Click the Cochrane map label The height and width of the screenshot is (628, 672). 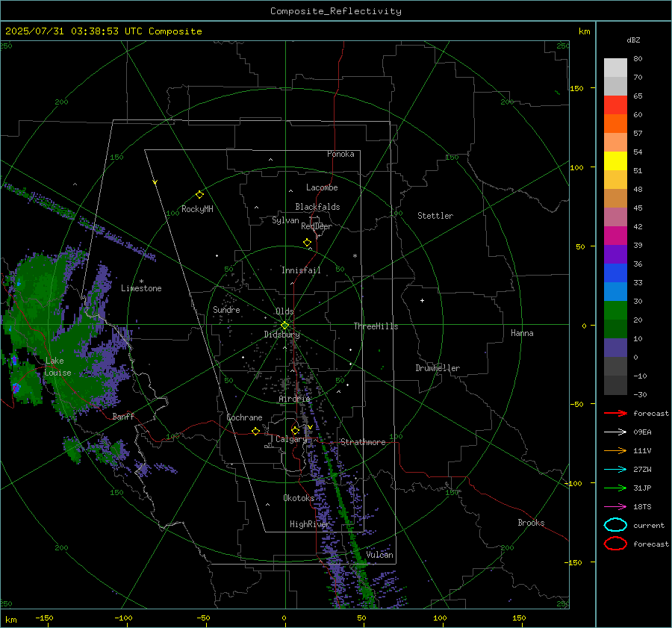(x=244, y=417)
